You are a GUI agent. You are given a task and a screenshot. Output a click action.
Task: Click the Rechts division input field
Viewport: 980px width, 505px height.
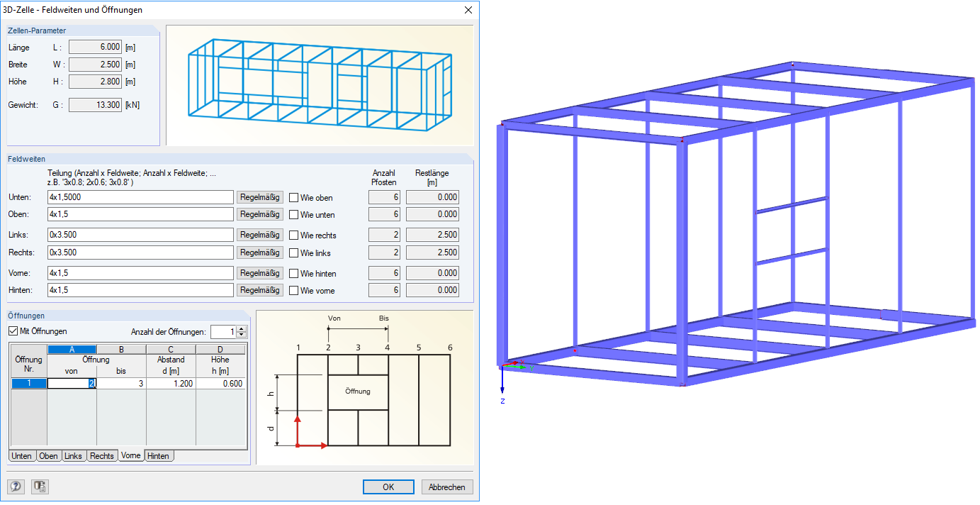140,252
